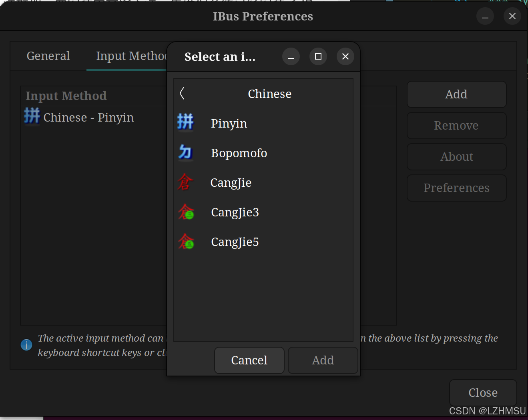This screenshot has height=420, width=528.
Task: Click the Remove button
Action: [457, 126]
